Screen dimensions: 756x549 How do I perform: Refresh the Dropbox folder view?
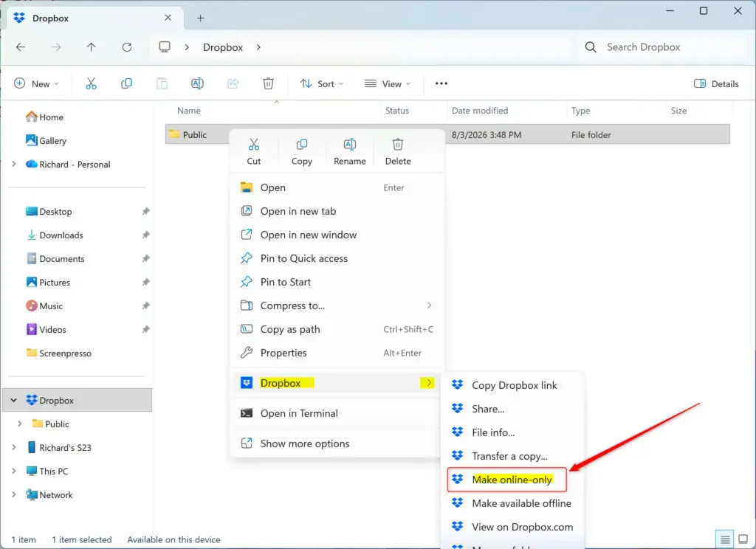127,46
